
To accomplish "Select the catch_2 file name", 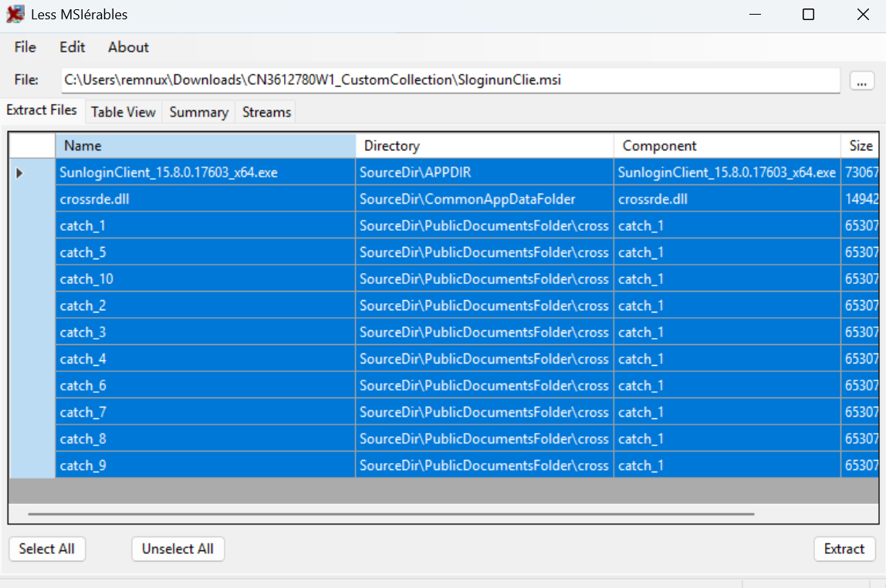I will [x=205, y=305].
